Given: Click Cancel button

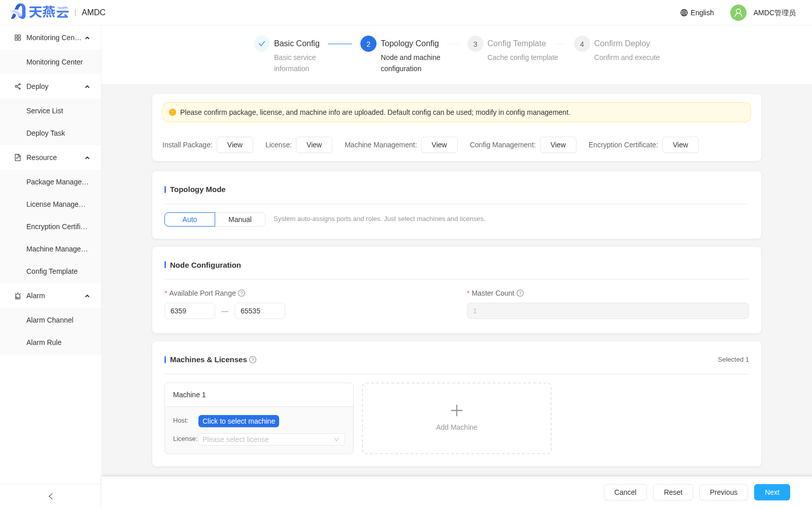Looking at the screenshot, I should point(625,492).
